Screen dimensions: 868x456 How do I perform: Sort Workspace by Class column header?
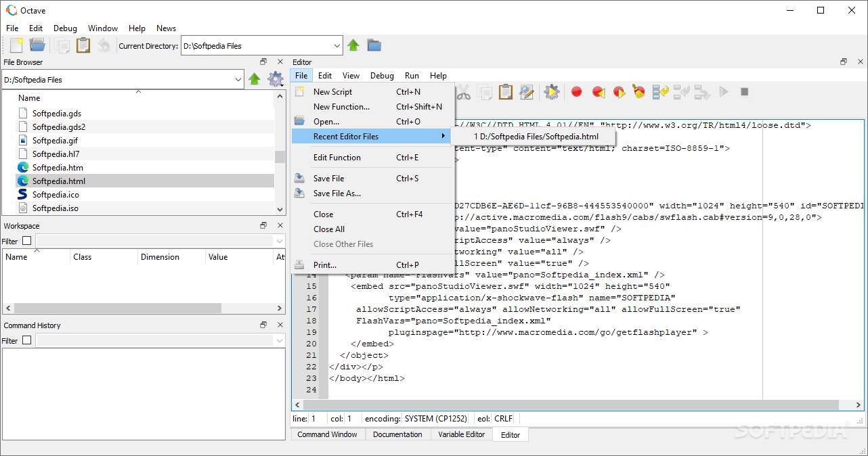[104, 257]
